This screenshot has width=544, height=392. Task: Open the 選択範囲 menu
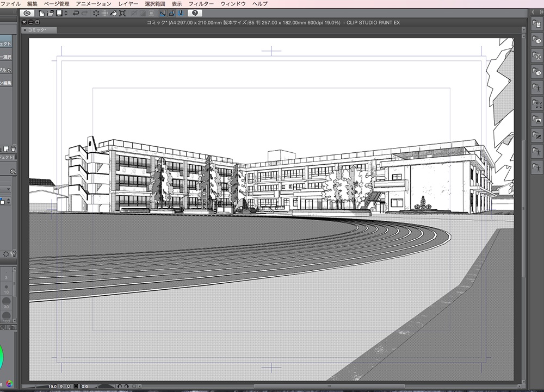click(154, 3)
